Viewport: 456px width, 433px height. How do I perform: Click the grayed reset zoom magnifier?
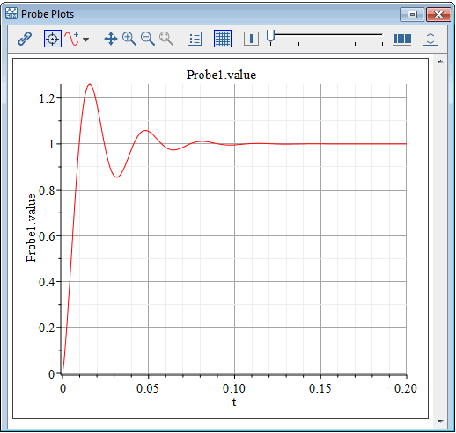click(x=166, y=39)
